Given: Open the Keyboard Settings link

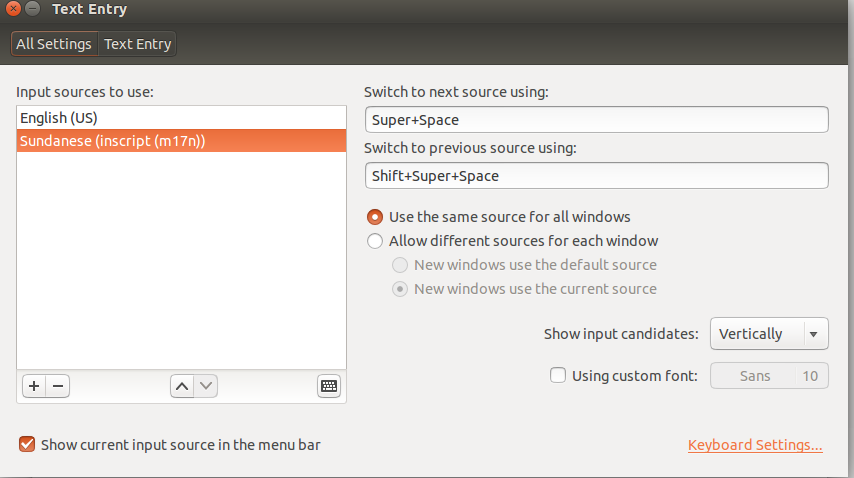Looking at the screenshot, I should pyautogui.click(x=755, y=445).
